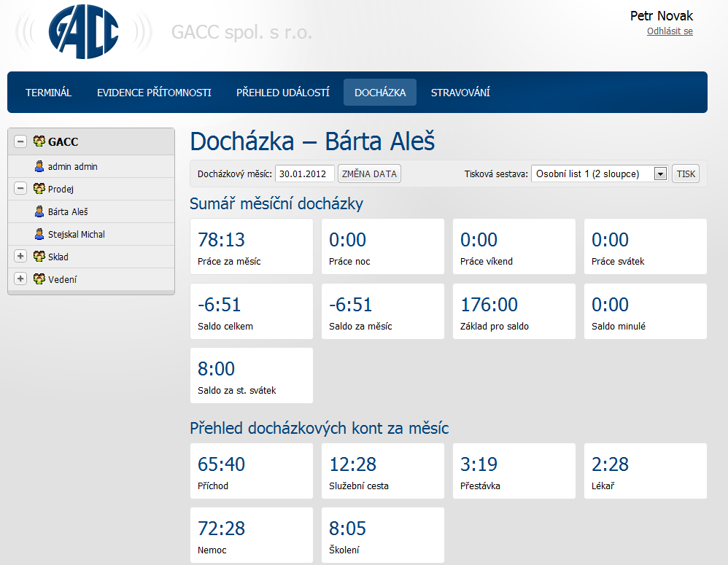
Task: Click the GACC company logo
Action: 84,31
